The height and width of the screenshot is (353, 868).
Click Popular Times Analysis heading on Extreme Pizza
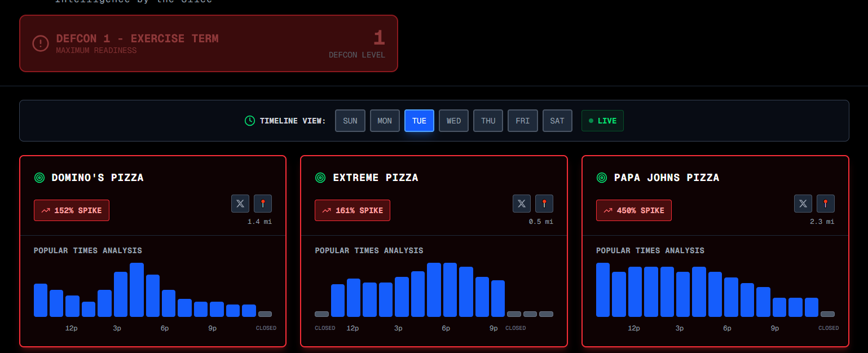369,250
